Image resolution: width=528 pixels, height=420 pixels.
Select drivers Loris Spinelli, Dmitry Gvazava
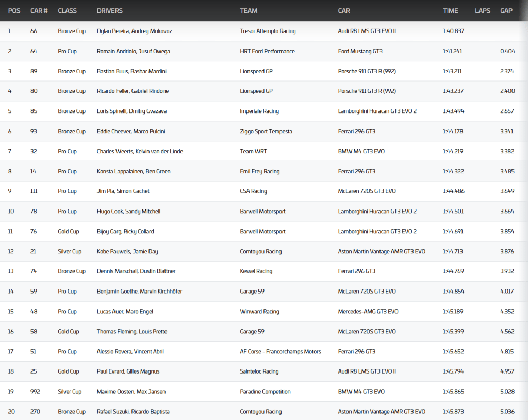(x=131, y=111)
